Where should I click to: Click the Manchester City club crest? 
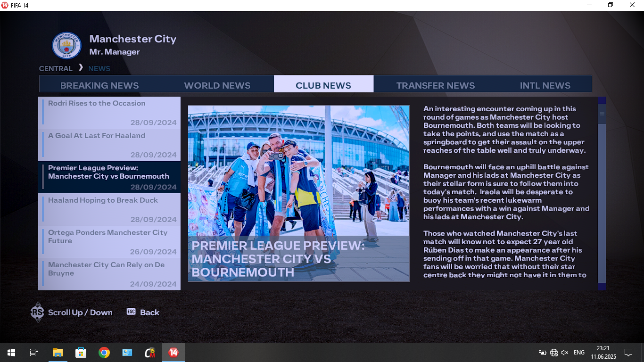click(x=66, y=45)
